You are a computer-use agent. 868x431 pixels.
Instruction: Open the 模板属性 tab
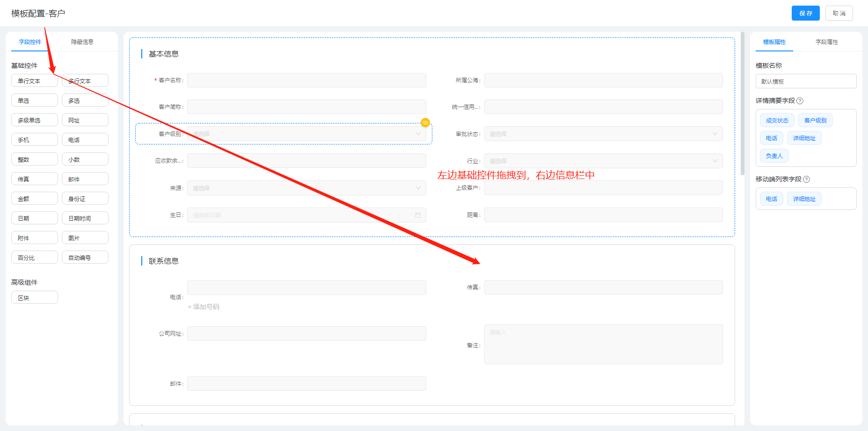tap(774, 42)
